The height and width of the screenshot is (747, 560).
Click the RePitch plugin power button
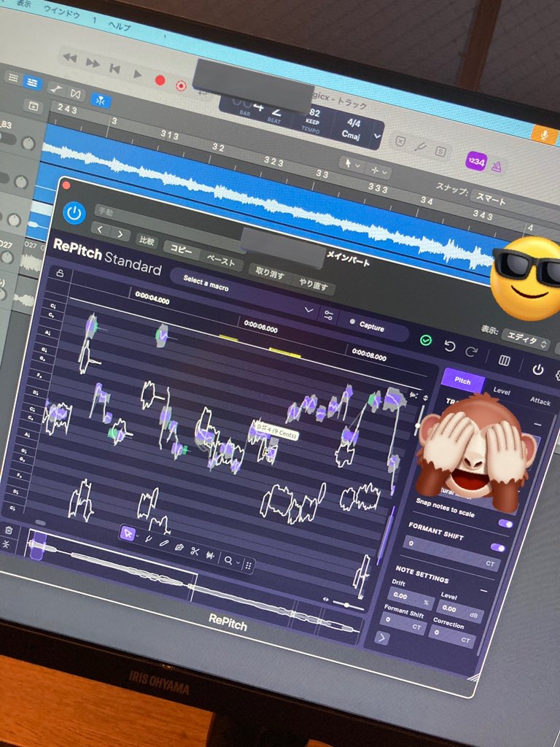(x=74, y=213)
